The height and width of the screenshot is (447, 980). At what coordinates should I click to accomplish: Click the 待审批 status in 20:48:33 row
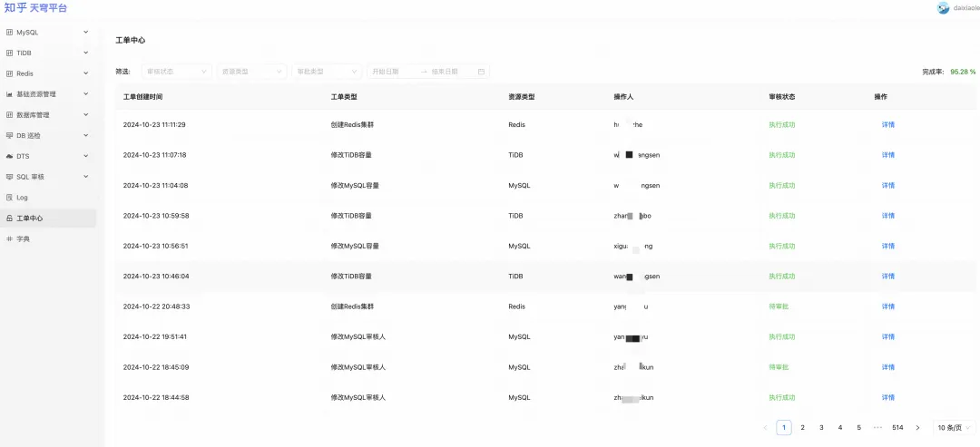coord(779,306)
